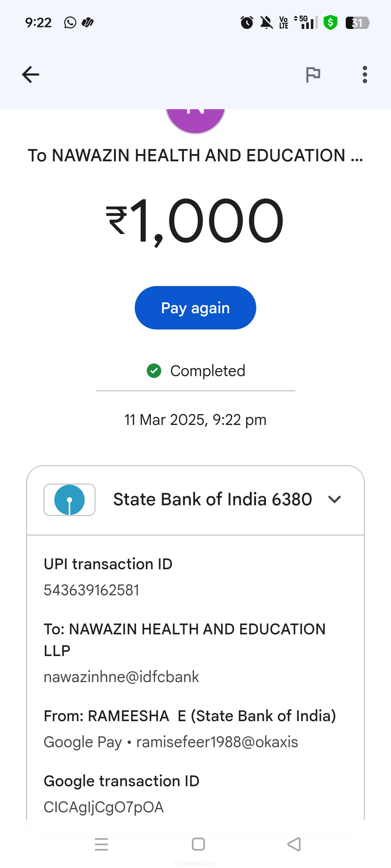
Task: Tap the Android back triangle button
Action: [294, 844]
